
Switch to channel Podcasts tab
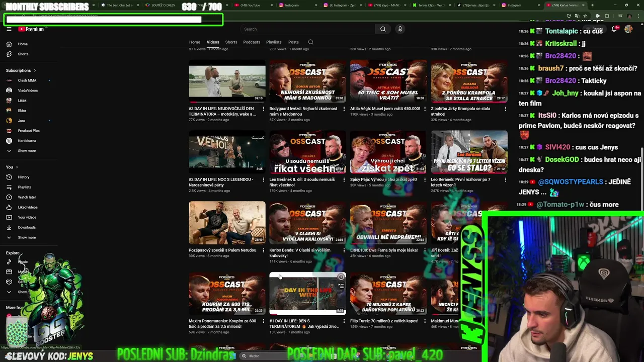click(252, 42)
